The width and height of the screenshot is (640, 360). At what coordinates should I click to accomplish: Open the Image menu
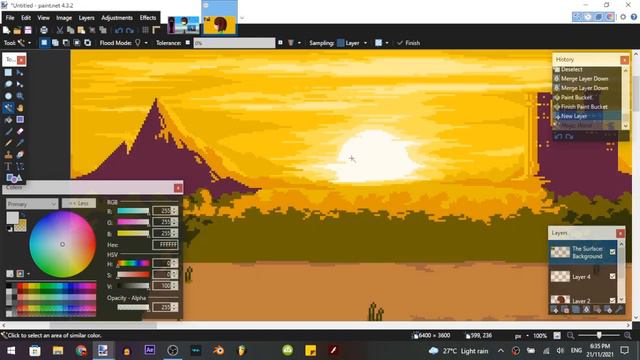pyautogui.click(x=64, y=18)
